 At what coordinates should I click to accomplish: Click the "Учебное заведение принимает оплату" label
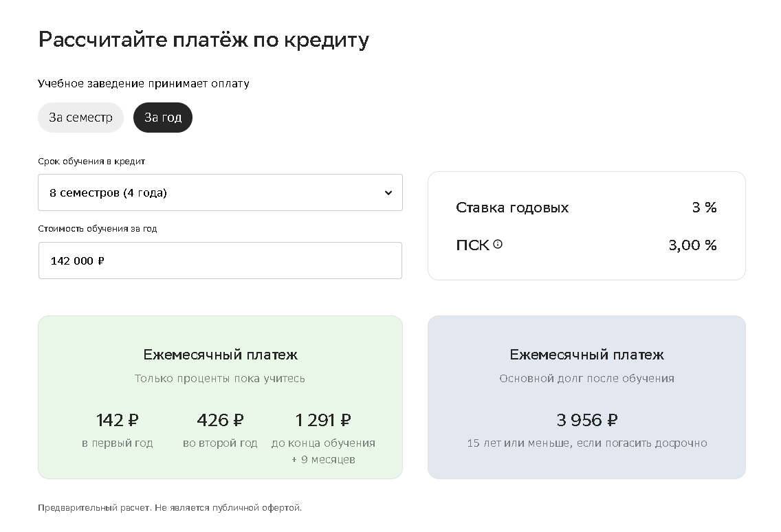tap(144, 84)
